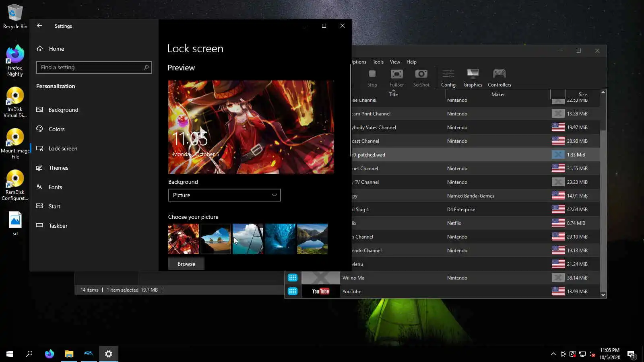Open Config from the Dolphin toolbar

448,78
